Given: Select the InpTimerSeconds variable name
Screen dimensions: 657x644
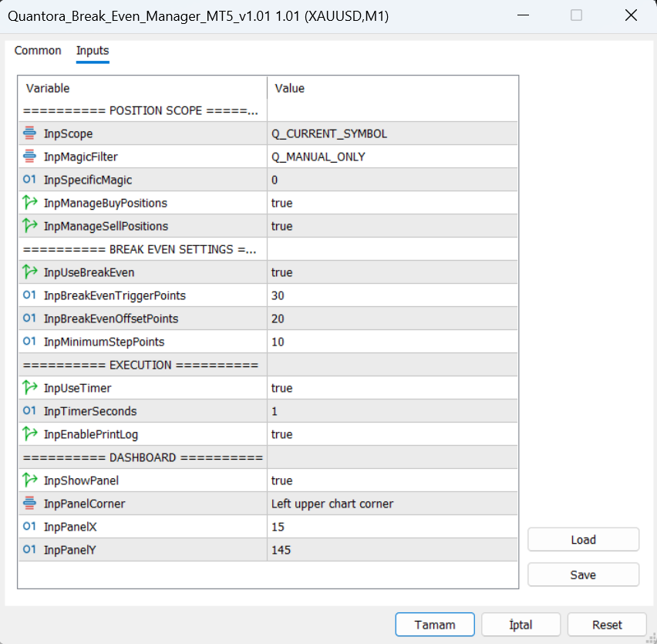Looking at the screenshot, I should tap(90, 411).
